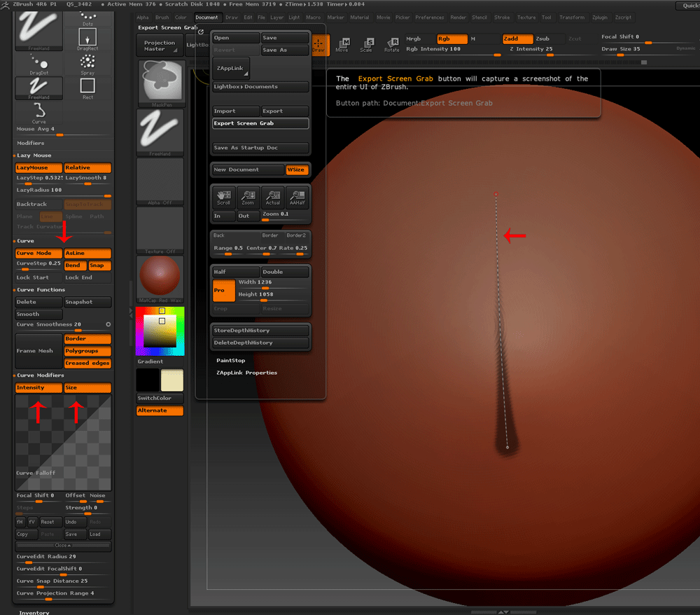Toggle the AsLine option

(87, 254)
